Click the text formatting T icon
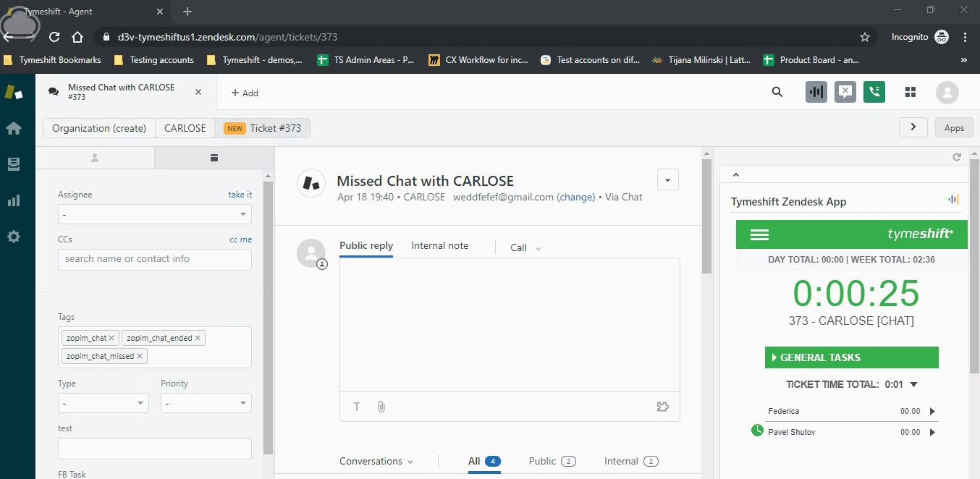980x479 pixels. (357, 407)
